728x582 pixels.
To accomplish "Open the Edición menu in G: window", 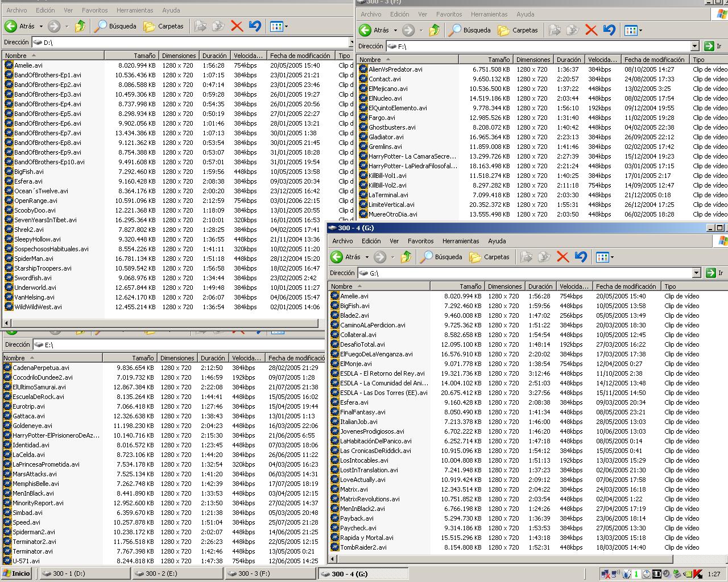I will coord(371,241).
